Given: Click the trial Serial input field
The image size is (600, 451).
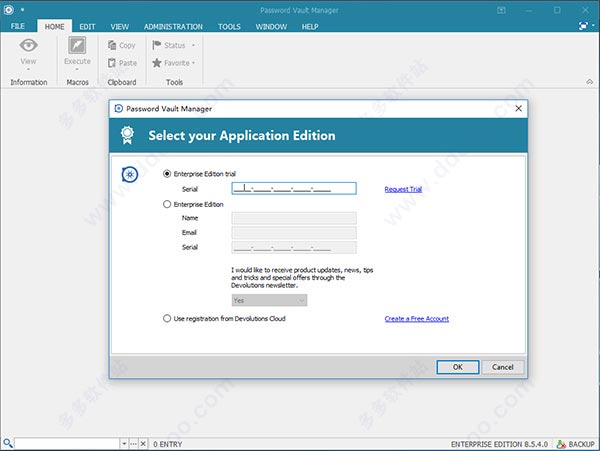Looking at the screenshot, I should [294, 188].
